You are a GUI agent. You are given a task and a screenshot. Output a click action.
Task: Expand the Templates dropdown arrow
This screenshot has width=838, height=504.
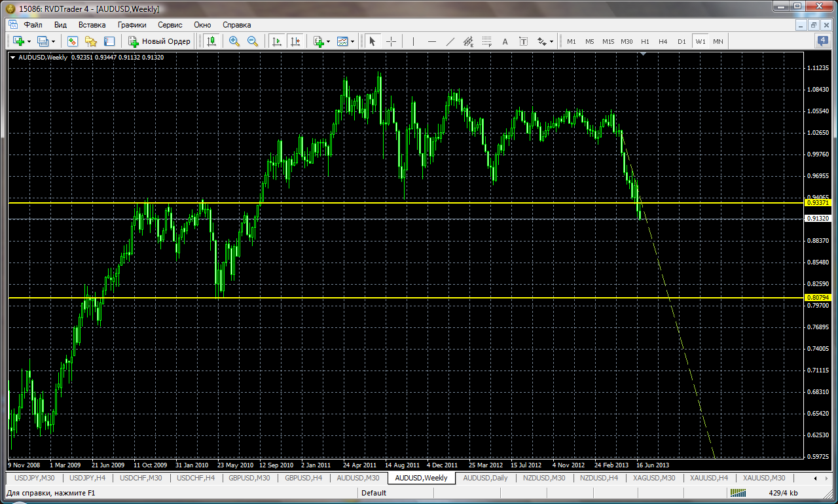click(x=353, y=41)
